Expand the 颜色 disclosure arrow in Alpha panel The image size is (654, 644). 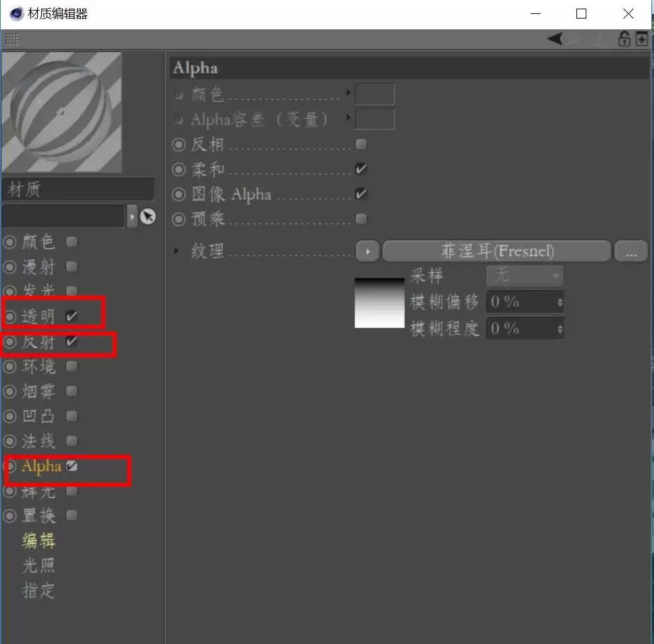point(349,94)
